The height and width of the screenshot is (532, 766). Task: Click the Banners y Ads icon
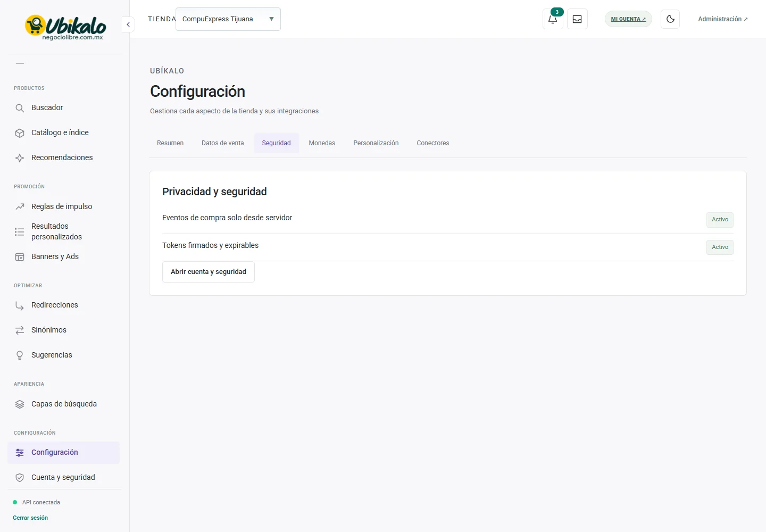[x=20, y=257]
